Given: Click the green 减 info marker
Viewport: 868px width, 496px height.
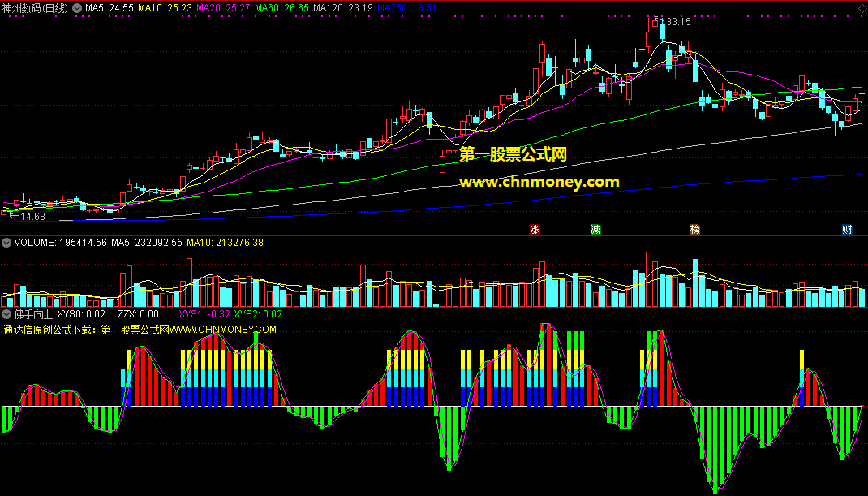Looking at the screenshot, I should [x=595, y=230].
